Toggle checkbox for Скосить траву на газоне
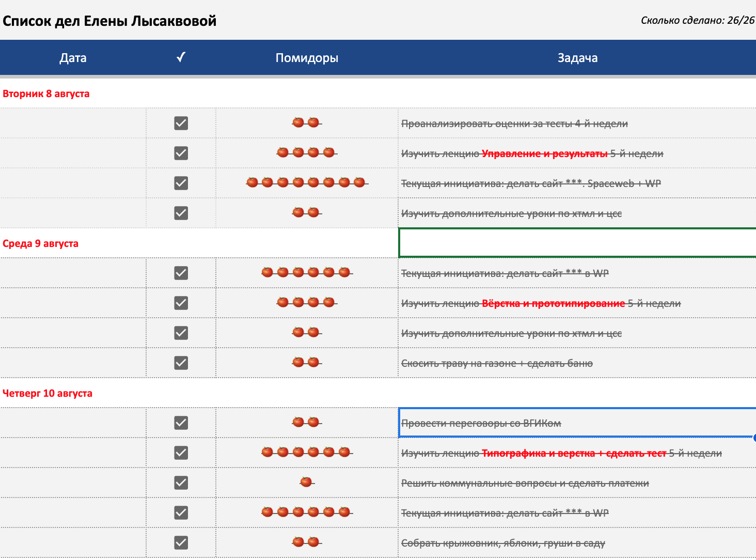The image size is (756, 560). [x=181, y=363]
